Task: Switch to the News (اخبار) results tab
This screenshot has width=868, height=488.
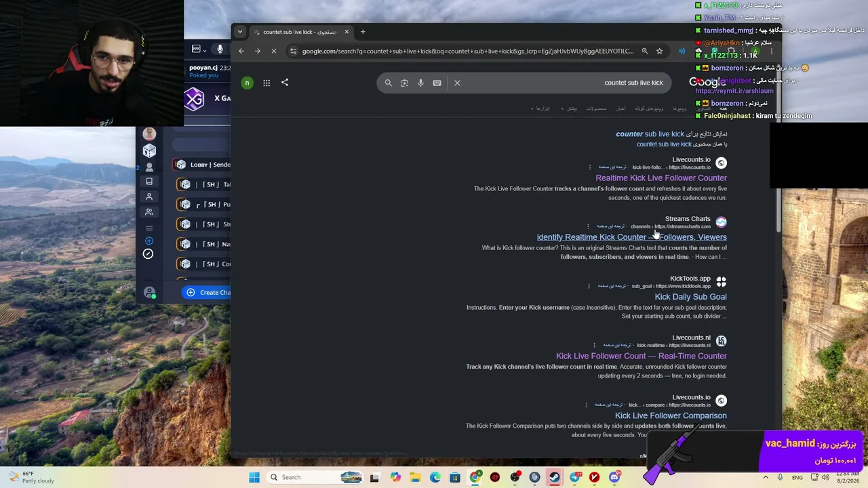Action: pyautogui.click(x=621, y=108)
